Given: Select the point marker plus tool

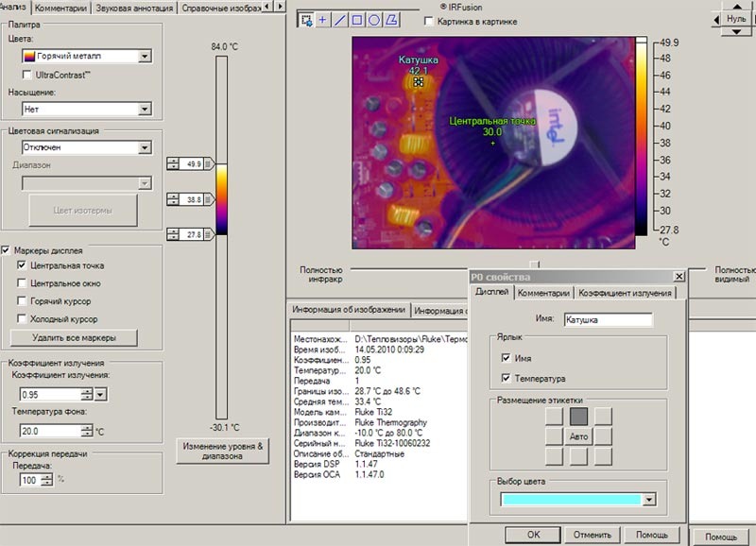Looking at the screenshot, I should (x=322, y=20).
